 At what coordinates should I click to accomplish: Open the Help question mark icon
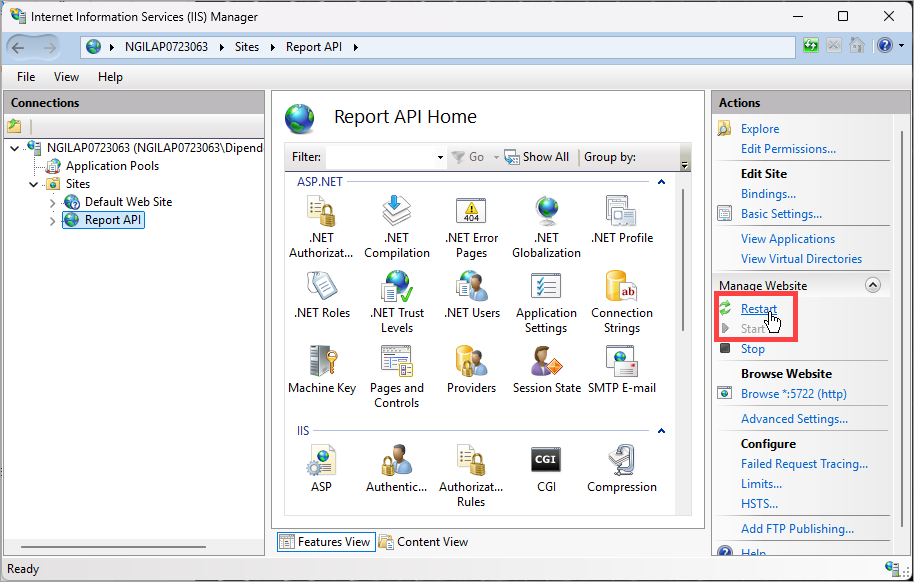(x=884, y=45)
